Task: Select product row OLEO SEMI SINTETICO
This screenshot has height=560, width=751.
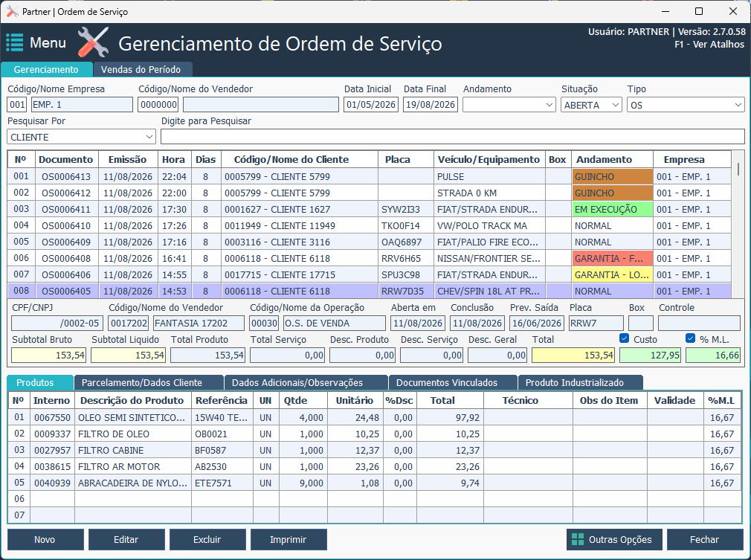Action: (x=375, y=418)
